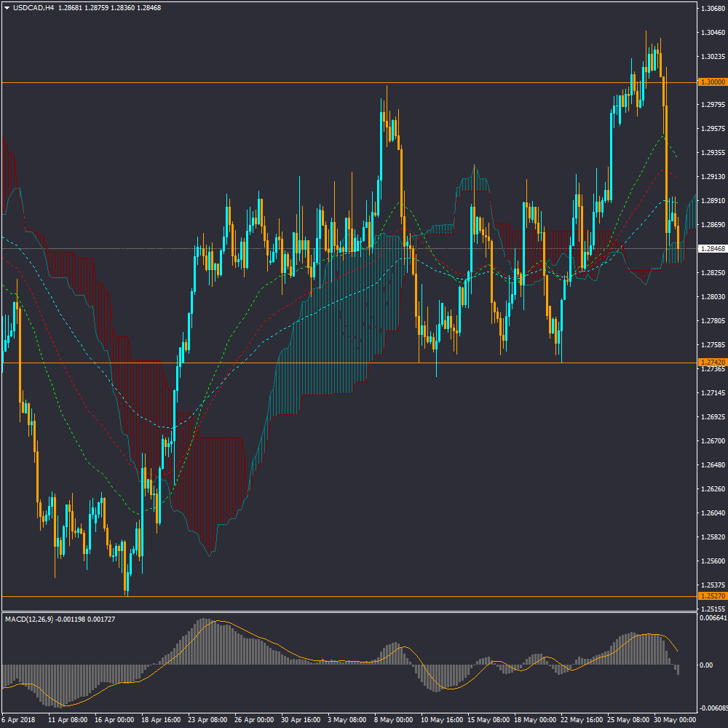Click the 0.00 MACD zero level label
The image size is (728, 728).
(706, 665)
